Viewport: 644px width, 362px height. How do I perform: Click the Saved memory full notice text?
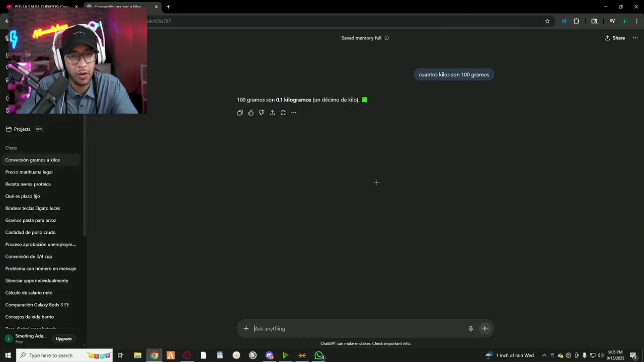pos(361,38)
